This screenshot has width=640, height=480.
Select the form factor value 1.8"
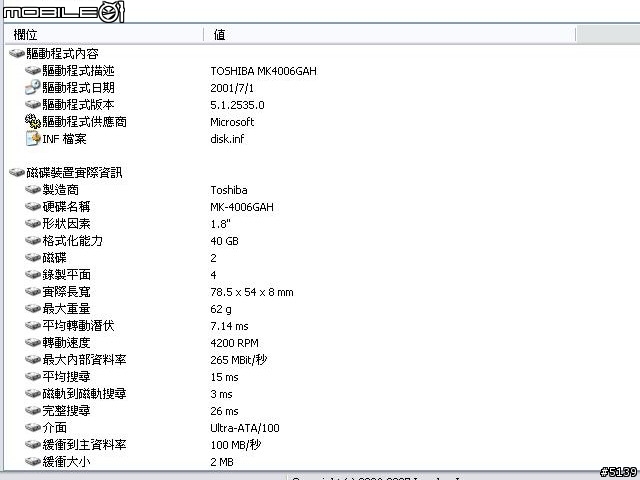[x=220, y=224]
